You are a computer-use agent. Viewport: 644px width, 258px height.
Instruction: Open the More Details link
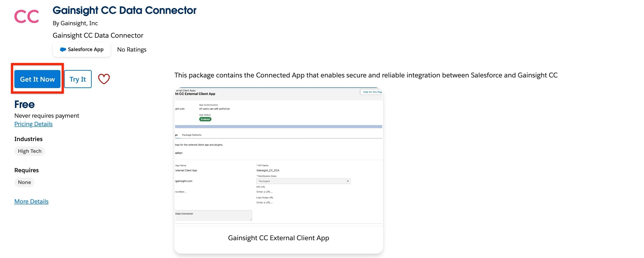click(x=31, y=201)
